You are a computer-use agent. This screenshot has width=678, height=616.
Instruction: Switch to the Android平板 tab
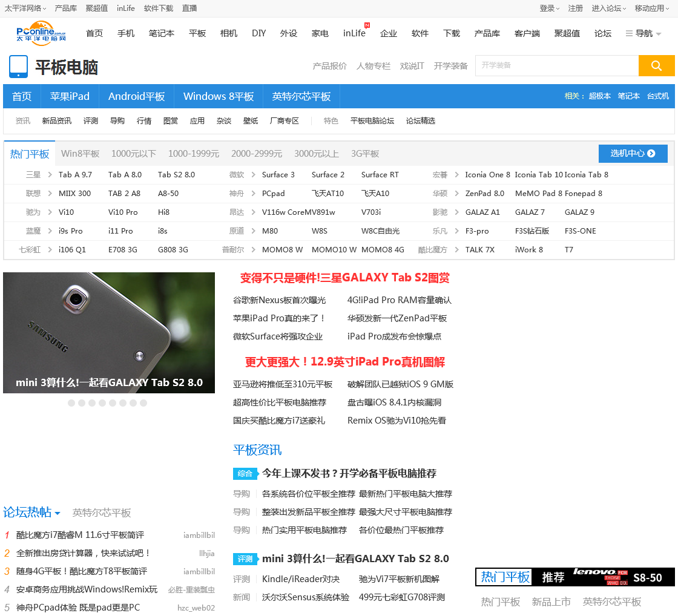(137, 96)
